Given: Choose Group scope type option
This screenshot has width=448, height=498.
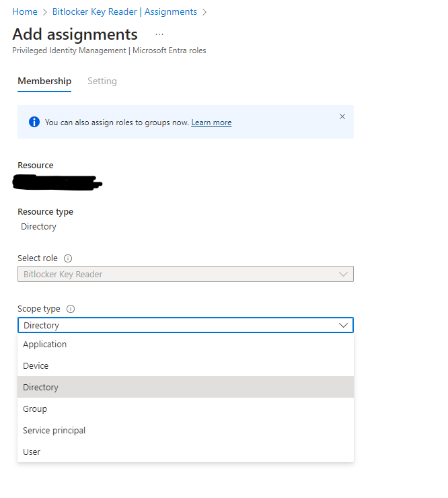Looking at the screenshot, I should (x=186, y=408).
